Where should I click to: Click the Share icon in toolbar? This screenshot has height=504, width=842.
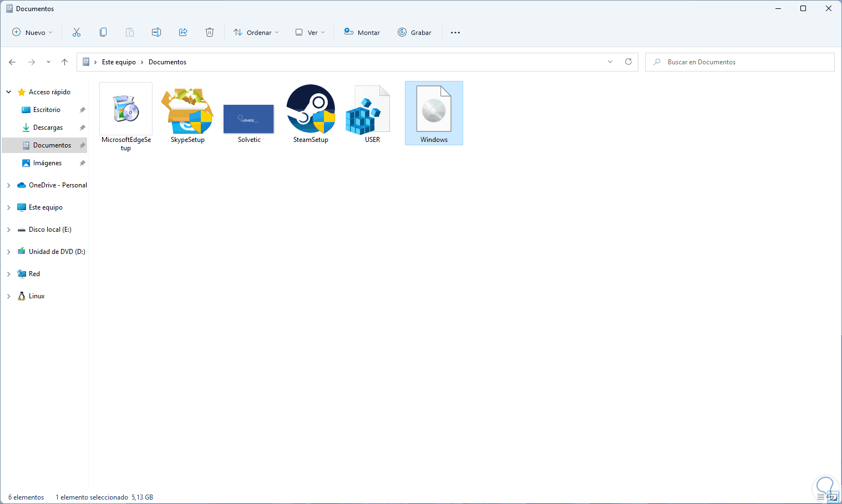183,32
